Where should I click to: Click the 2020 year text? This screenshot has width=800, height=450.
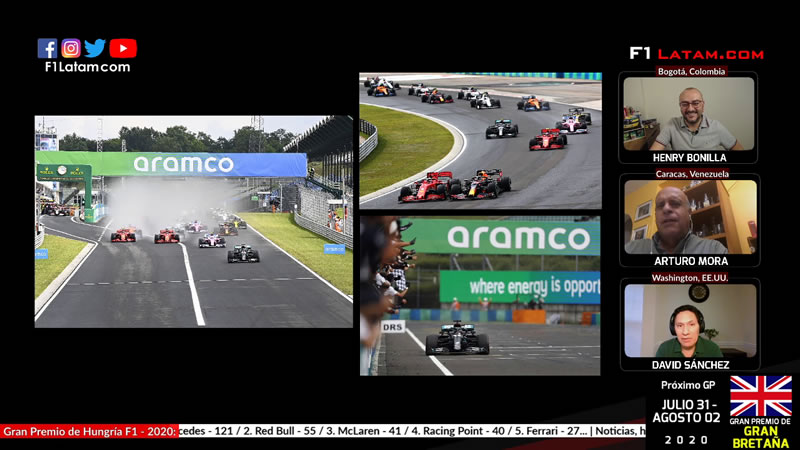687,440
